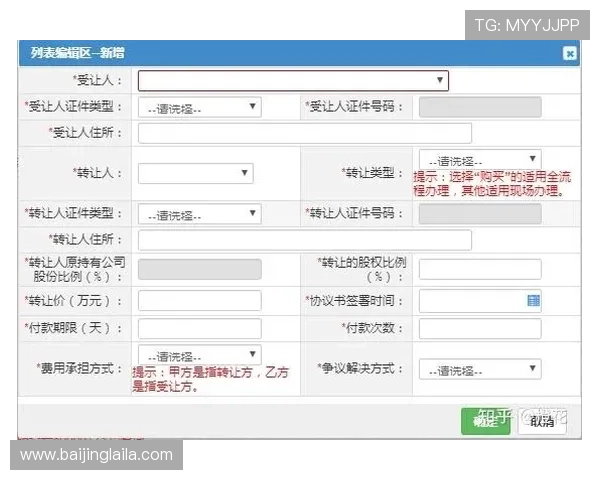Screen dimensions: 600x480
Task: Click the 付款次数 input field
Action: [x=480, y=328]
